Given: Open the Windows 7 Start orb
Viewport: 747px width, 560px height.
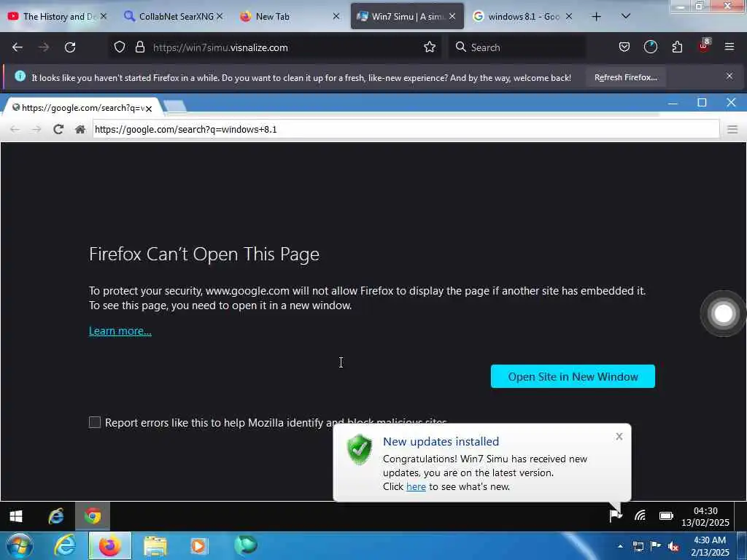Looking at the screenshot, I should click(20, 546).
